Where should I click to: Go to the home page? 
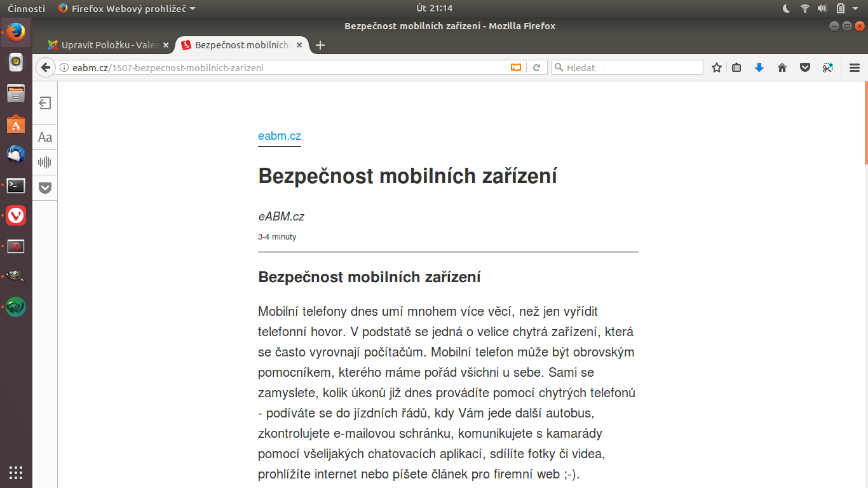click(x=782, y=67)
